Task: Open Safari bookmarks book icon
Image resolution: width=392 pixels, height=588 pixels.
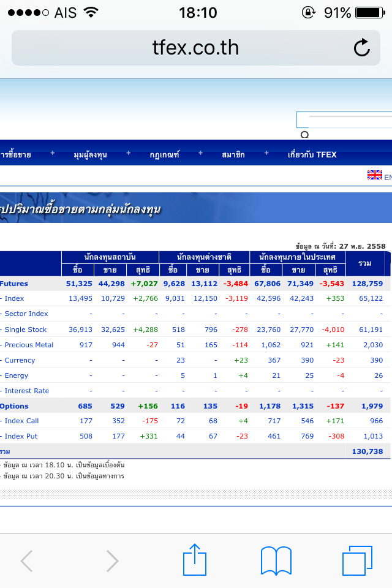Action: pos(276,560)
